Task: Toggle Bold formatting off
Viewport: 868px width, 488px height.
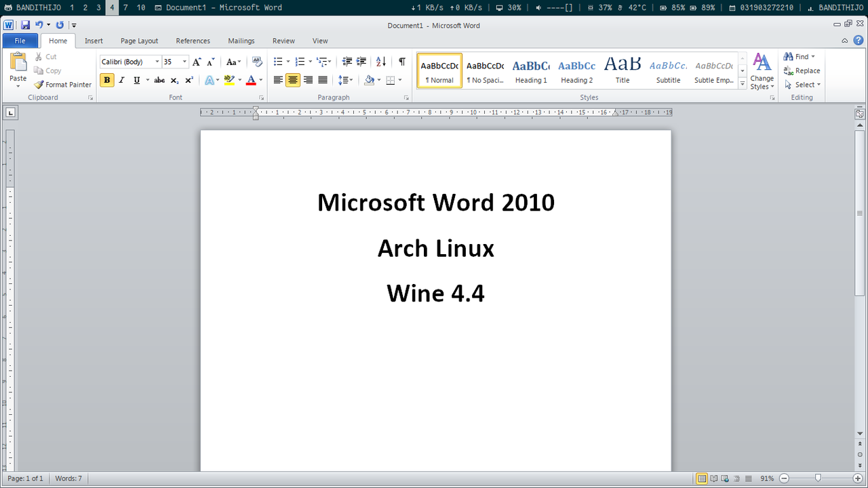Action: click(x=107, y=80)
